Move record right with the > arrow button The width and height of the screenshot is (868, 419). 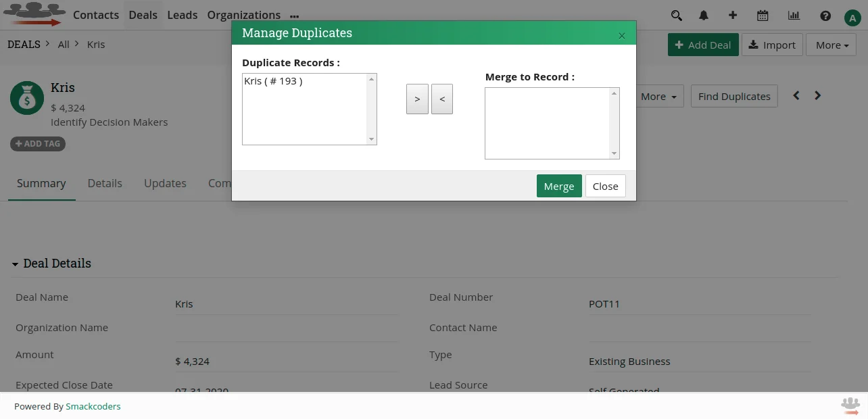[x=417, y=99]
